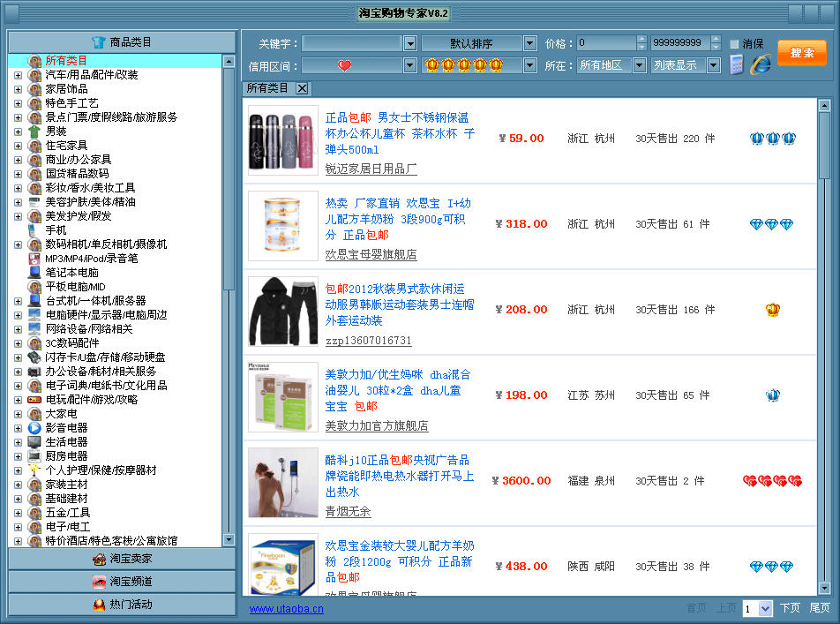
Task: Open seller link 锐迈家居日用品厂
Action: click(x=371, y=169)
